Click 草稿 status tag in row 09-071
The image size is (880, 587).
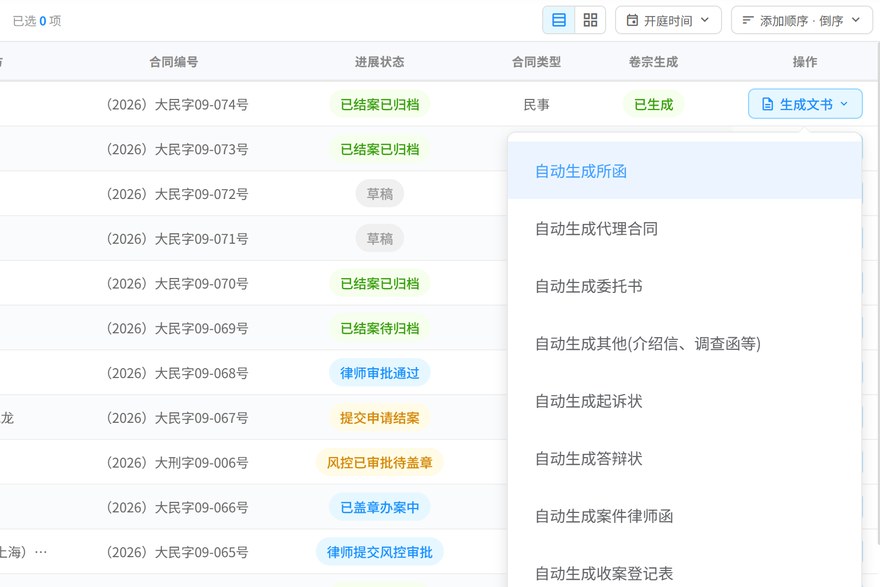379,239
